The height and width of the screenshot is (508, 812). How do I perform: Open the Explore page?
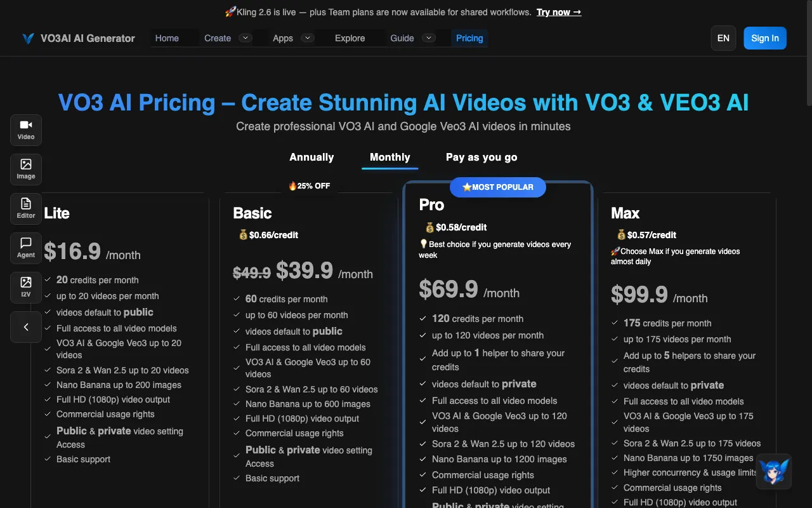[x=350, y=38]
